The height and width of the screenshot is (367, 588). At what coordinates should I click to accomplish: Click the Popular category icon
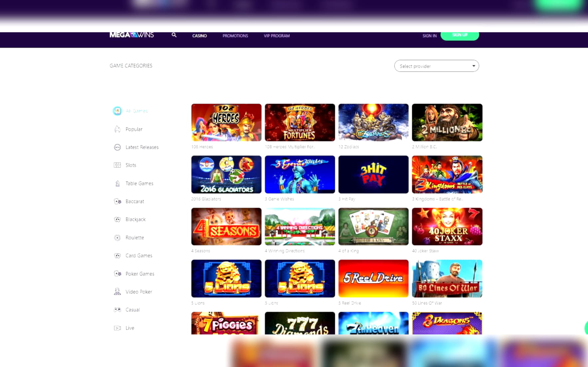[117, 129]
